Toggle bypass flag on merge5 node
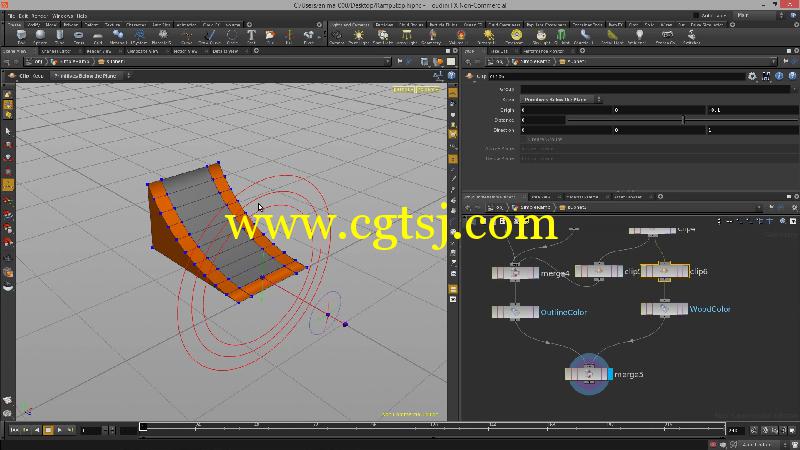Image resolution: width=800 pixels, height=450 pixels. 568,374
